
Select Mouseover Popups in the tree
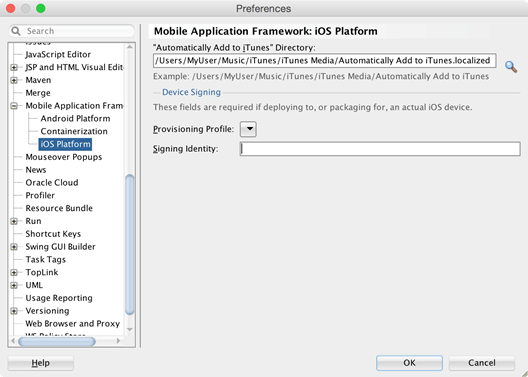pyautogui.click(x=64, y=157)
